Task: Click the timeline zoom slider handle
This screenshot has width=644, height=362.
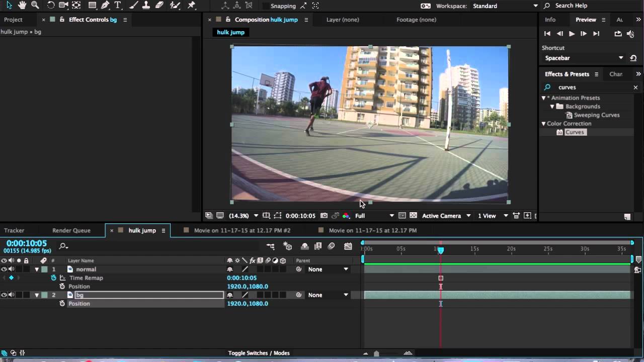Action: (x=376, y=353)
